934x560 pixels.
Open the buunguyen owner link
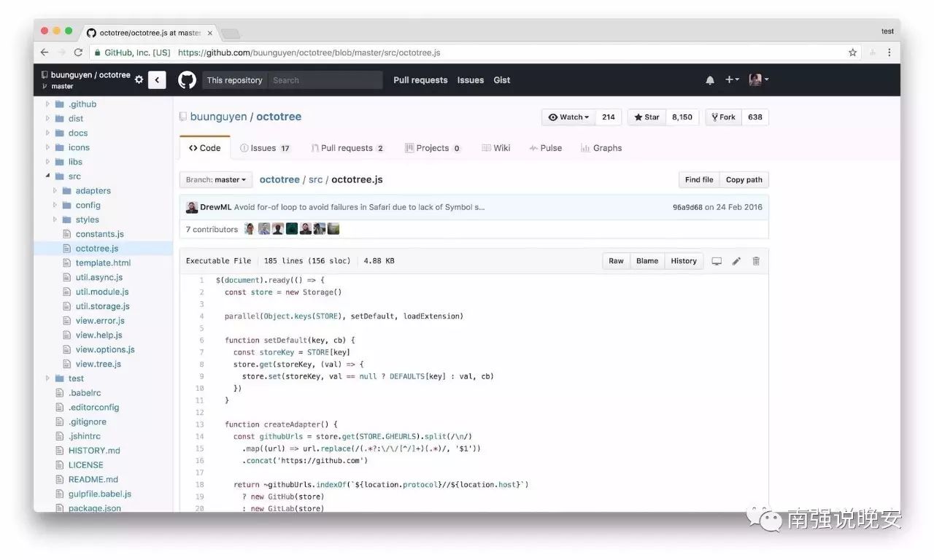217,117
